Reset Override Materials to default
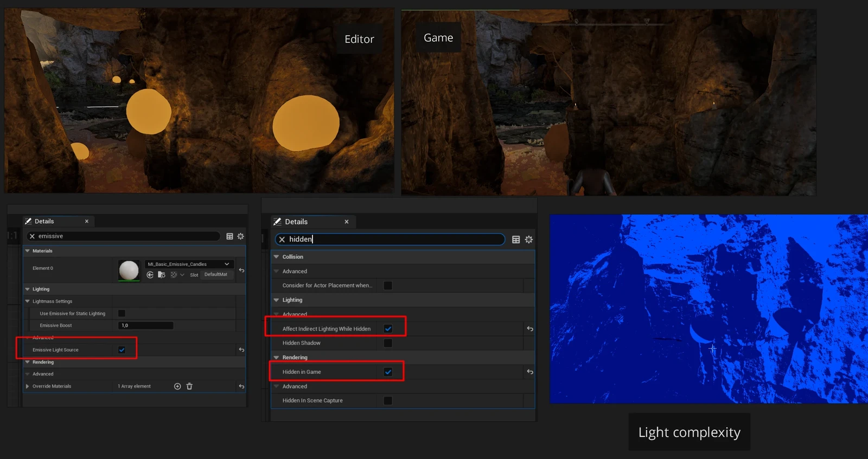Viewport: 868px width, 459px height. click(x=241, y=386)
